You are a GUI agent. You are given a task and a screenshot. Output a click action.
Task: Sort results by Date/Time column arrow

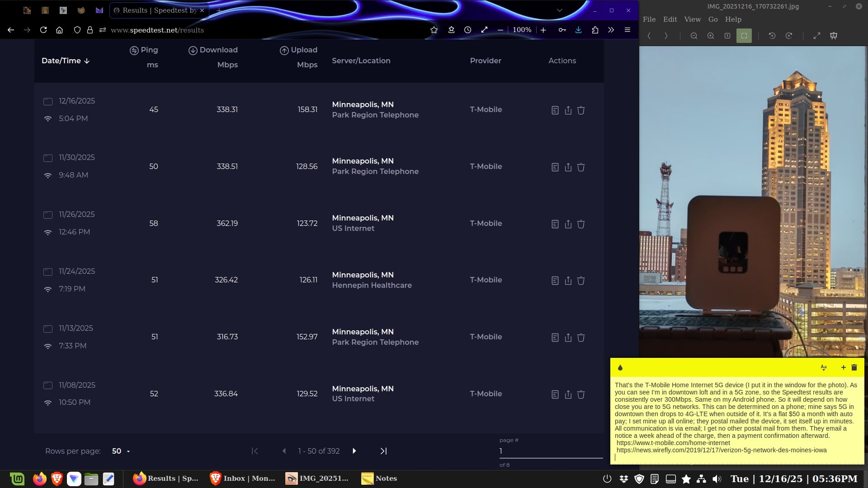click(87, 61)
